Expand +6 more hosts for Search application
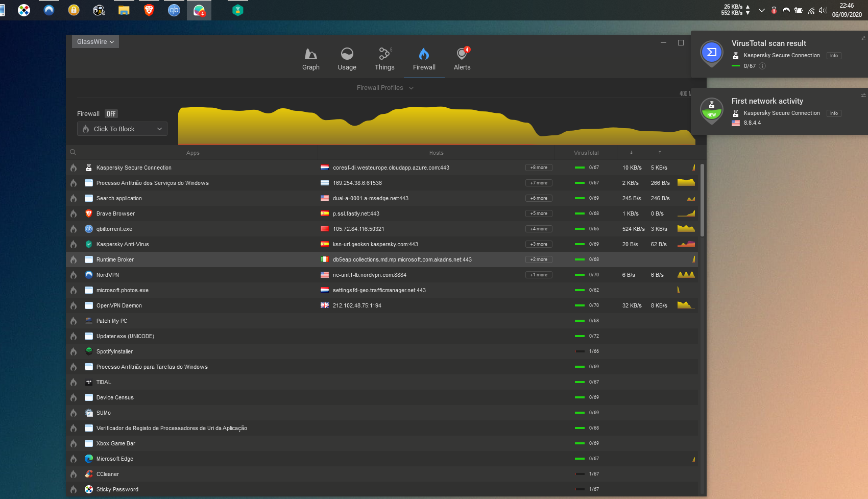The height and width of the screenshot is (499, 868). [539, 198]
